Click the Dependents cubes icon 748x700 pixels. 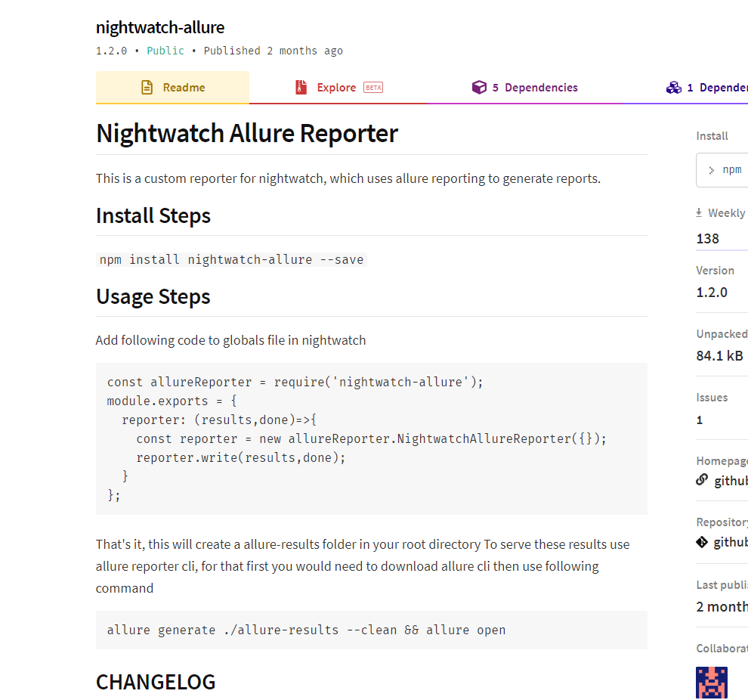pos(674,88)
